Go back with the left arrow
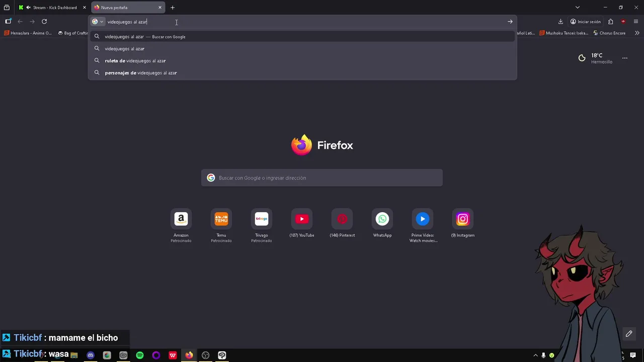 (20, 22)
